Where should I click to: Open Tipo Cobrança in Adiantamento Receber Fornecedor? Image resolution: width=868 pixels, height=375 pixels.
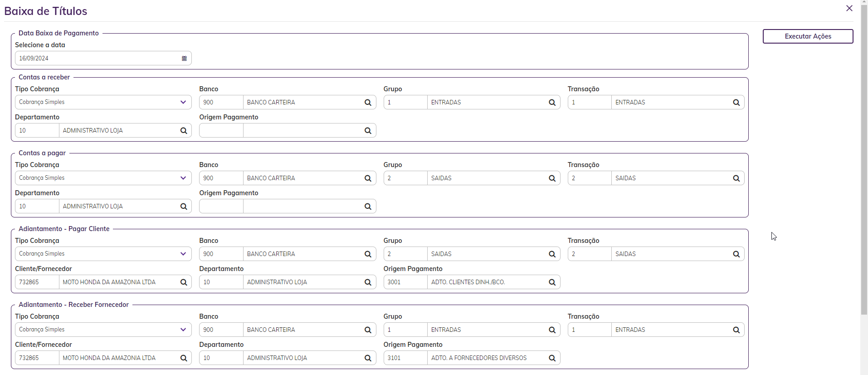click(x=183, y=330)
